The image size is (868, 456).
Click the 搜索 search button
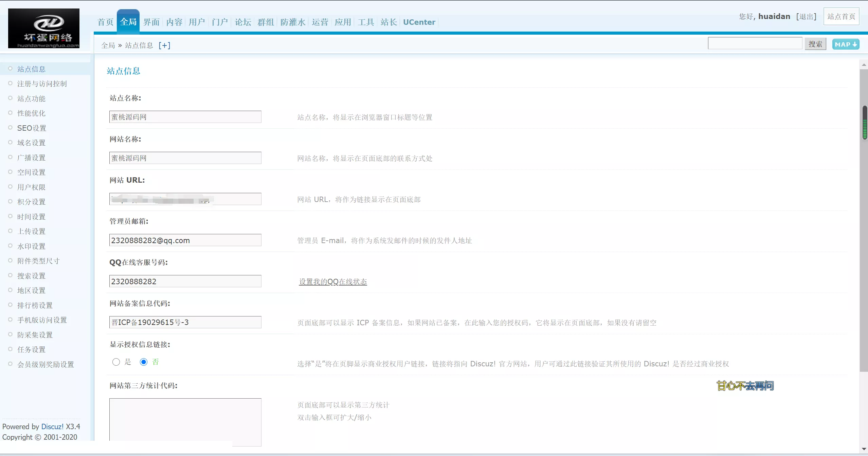[815, 43]
